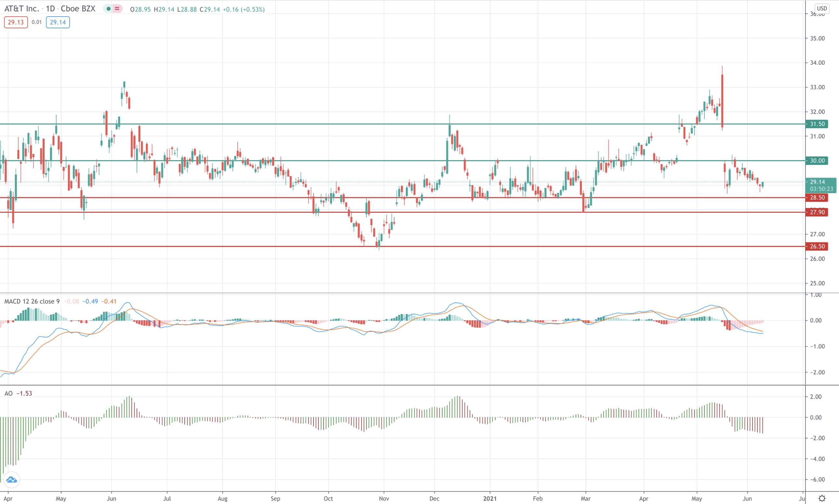Click the 2021 label on time axis

point(490,498)
